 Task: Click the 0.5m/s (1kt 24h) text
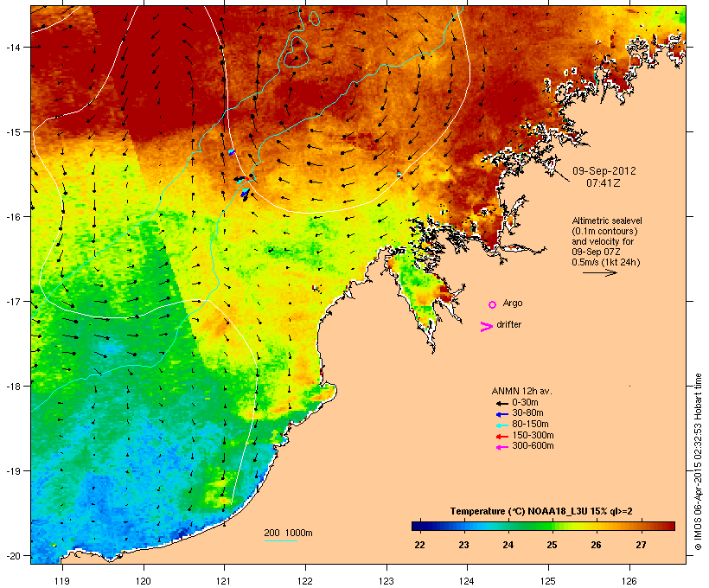coord(606,262)
